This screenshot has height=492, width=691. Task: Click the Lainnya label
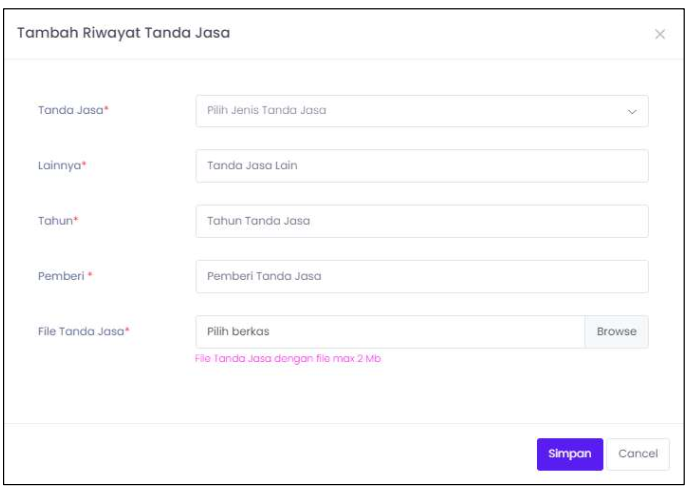pos(58,166)
